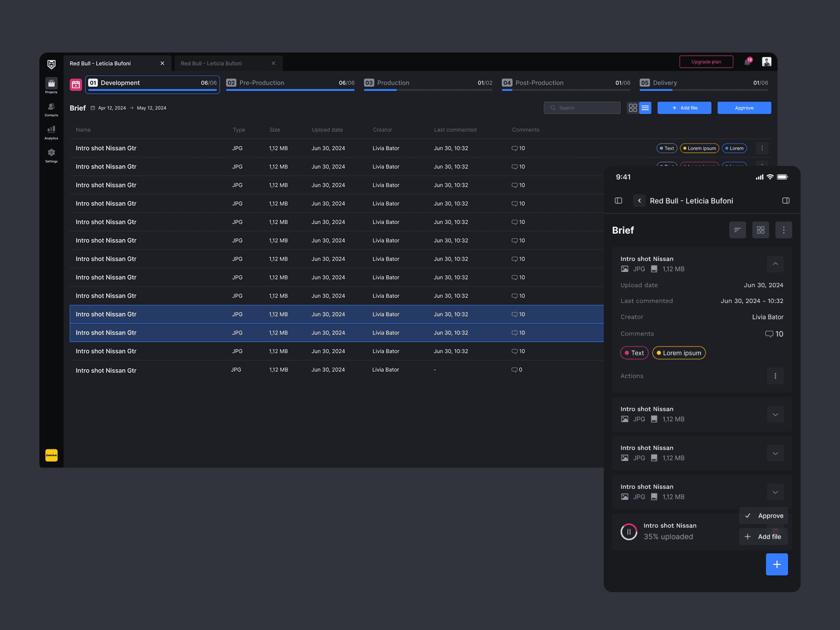The height and width of the screenshot is (630, 840).
Task: Sort by the Name column header
Action: coord(83,130)
